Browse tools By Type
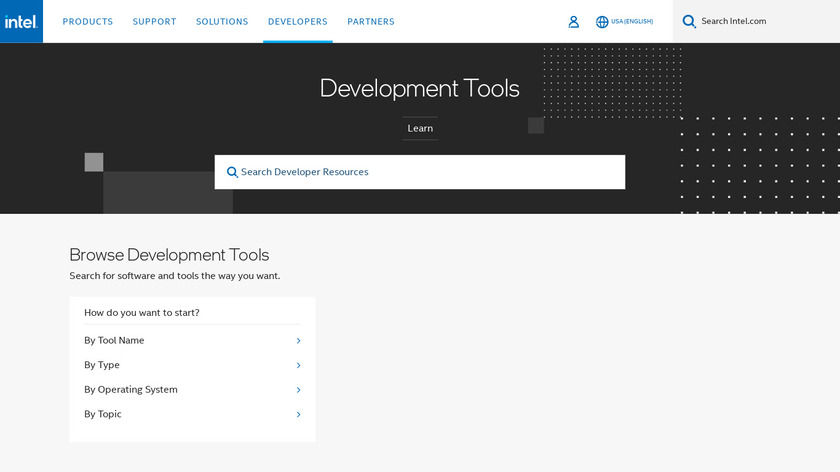Image resolution: width=840 pixels, height=472 pixels. (x=192, y=365)
